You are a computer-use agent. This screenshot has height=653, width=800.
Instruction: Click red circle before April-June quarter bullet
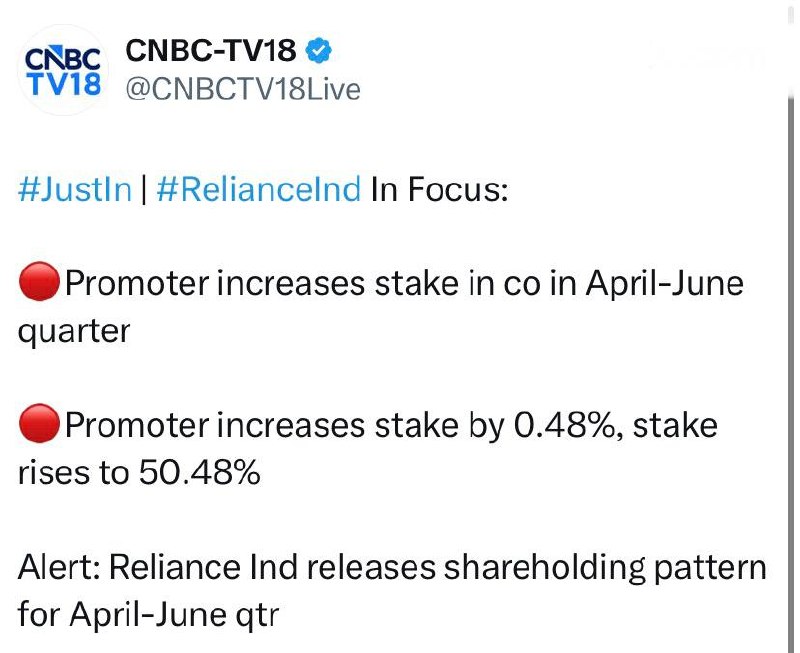(39, 282)
